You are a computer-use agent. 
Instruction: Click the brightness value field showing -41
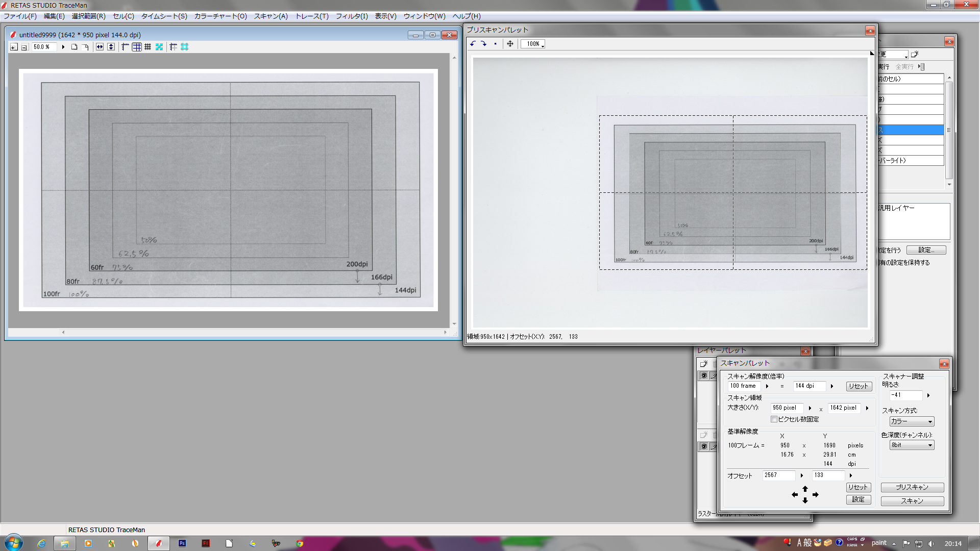tap(905, 395)
